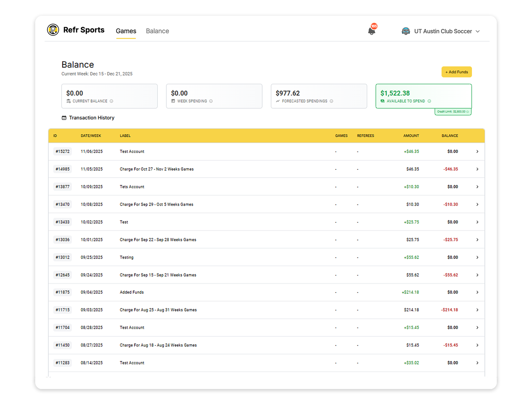Click the UT Austin Club Soccer avatar
The width and height of the screenshot is (532, 399).
(406, 31)
